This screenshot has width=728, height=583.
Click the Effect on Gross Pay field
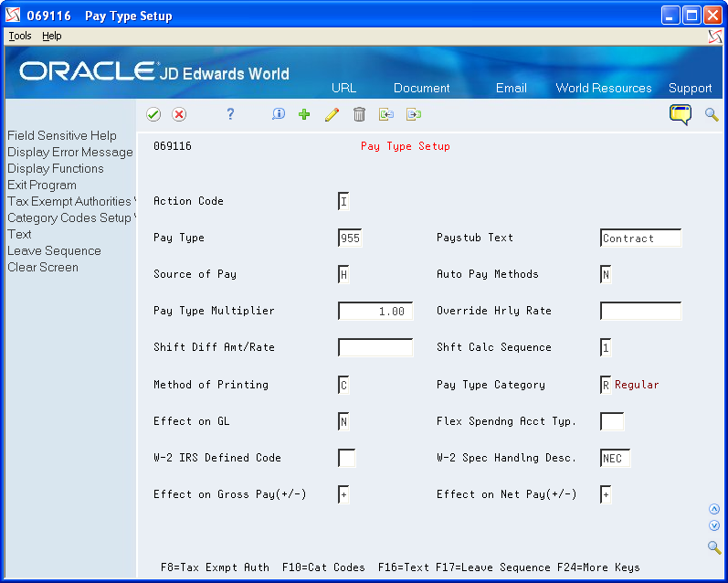pos(343,494)
